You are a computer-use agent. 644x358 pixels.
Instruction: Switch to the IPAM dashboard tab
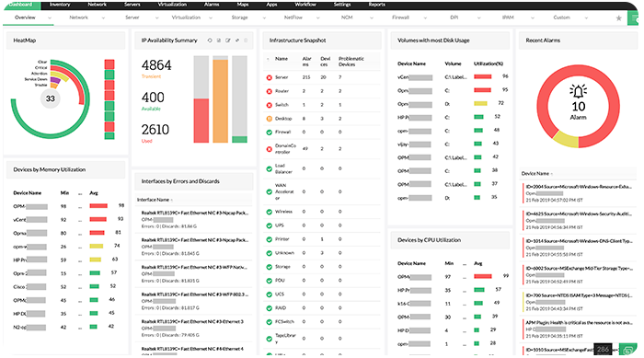coord(508,17)
